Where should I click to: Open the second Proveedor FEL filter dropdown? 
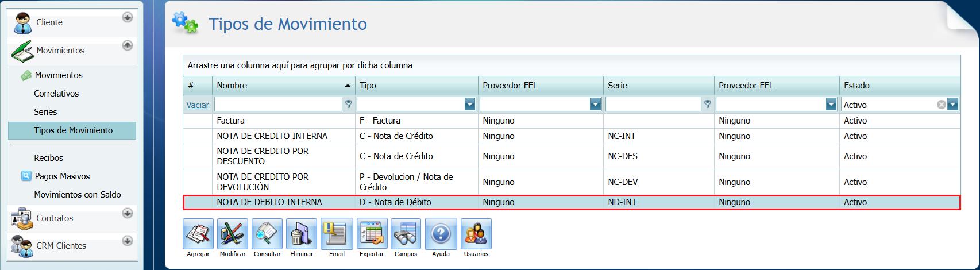pos(831,104)
